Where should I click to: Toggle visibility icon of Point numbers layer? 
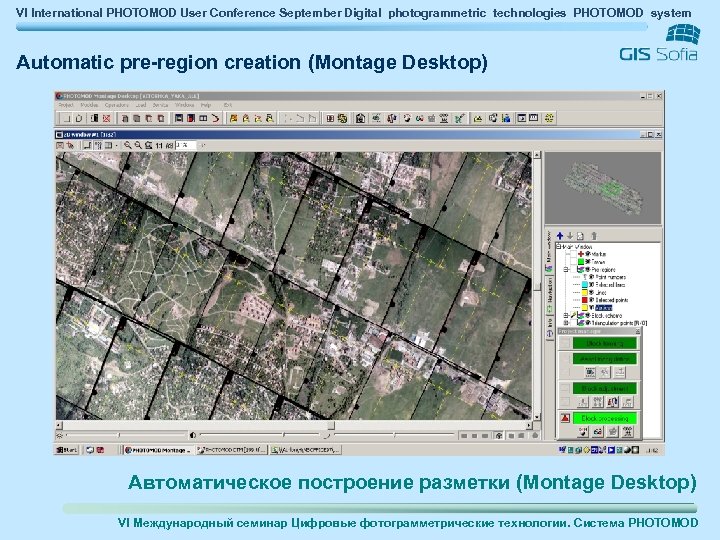[x=591, y=277]
